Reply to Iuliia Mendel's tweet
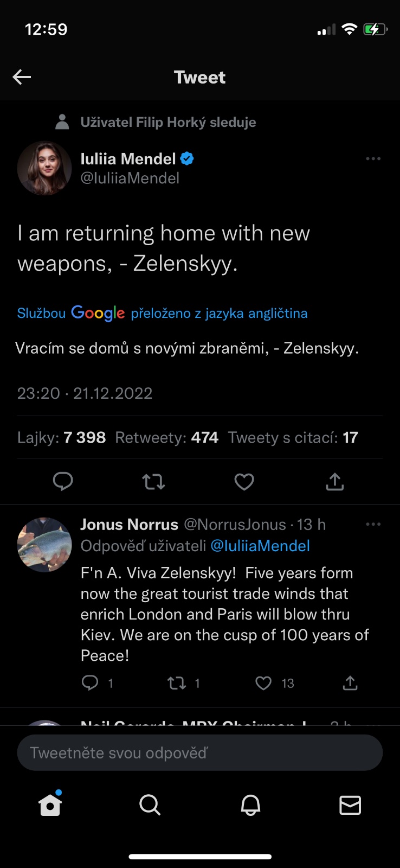 pyautogui.click(x=63, y=481)
